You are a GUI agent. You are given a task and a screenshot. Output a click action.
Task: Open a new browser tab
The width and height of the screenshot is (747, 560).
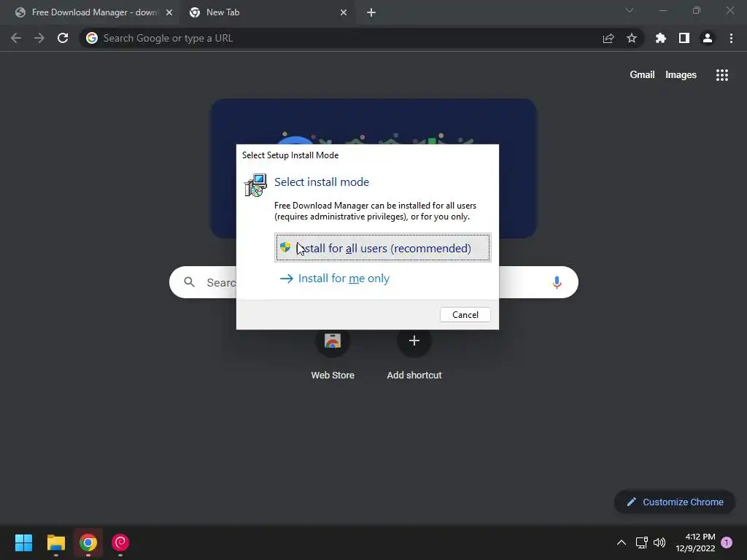coord(371,12)
